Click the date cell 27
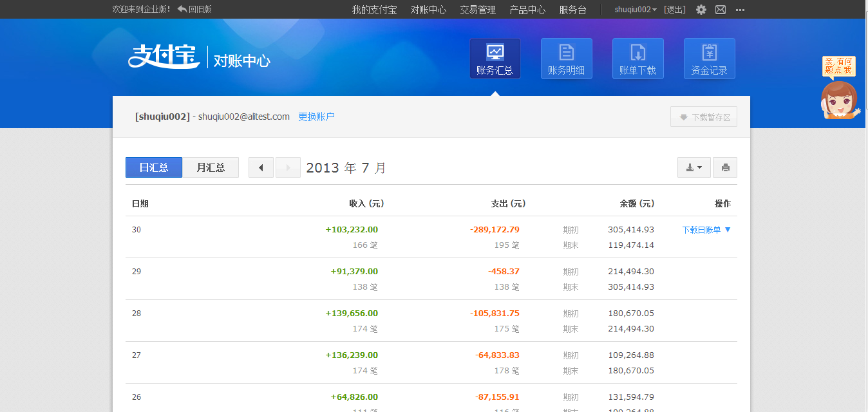This screenshot has height=412, width=868. 137,355
